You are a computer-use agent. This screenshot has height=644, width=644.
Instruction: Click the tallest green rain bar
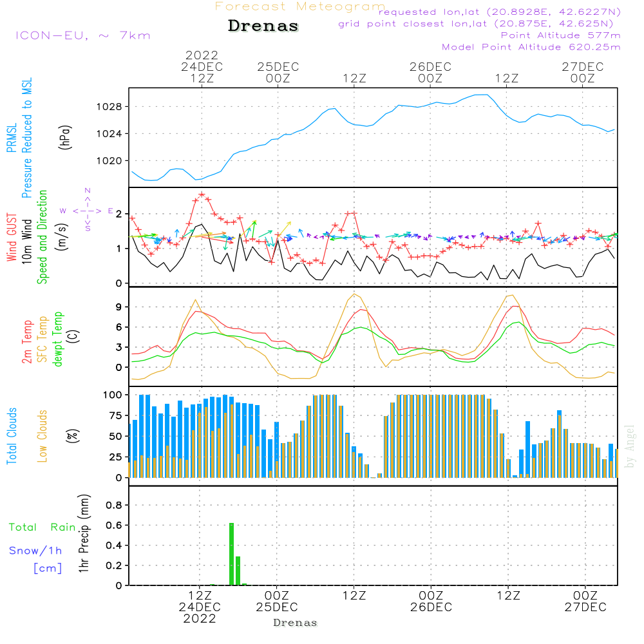coord(232,554)
